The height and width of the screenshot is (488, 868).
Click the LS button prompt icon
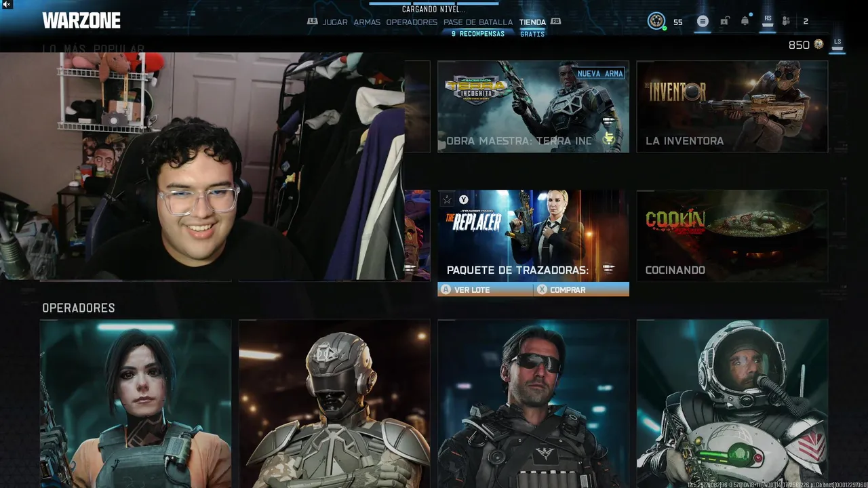click(x=837, y=43)
